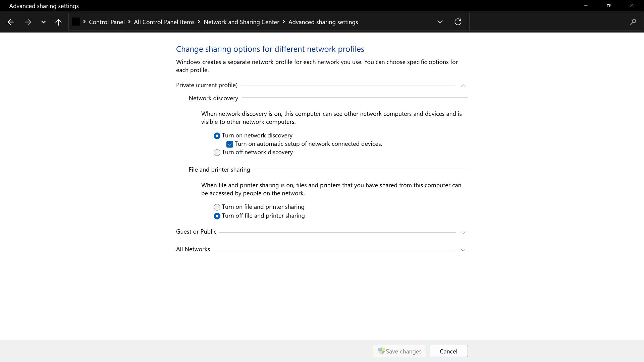Go back with the left arrow

click(x=10, y=22)
